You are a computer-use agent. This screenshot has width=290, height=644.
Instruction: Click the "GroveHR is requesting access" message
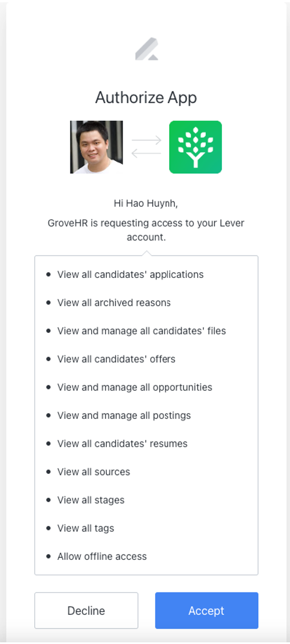[146, 230]
